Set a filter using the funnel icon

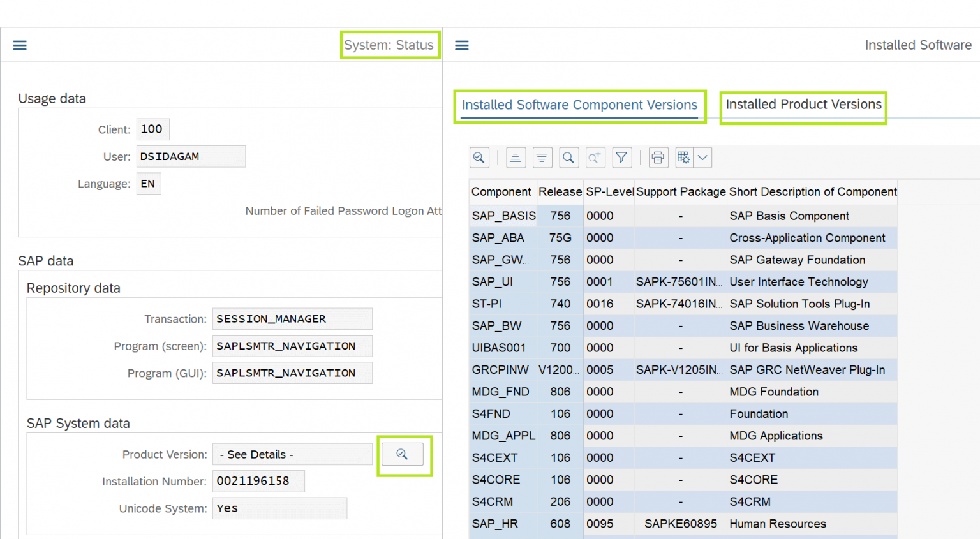pyautogui.click(x=622, y=158)
